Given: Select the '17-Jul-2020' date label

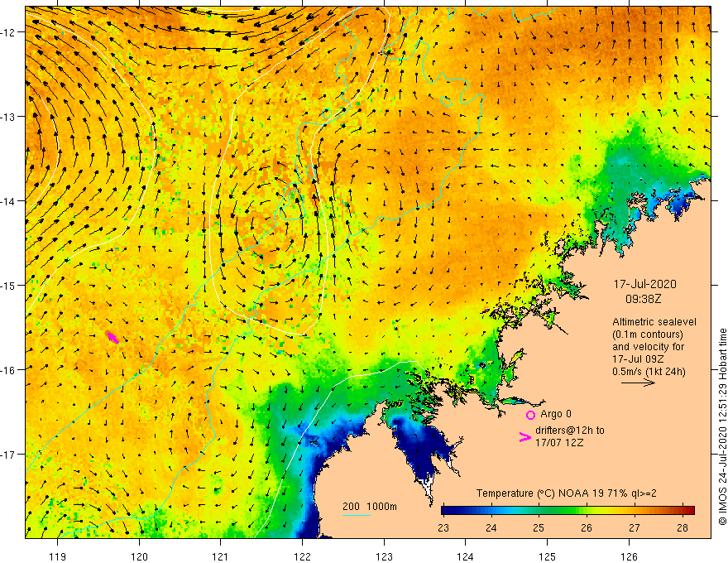Looking at the screenshot, I should (x=644, y=284).
